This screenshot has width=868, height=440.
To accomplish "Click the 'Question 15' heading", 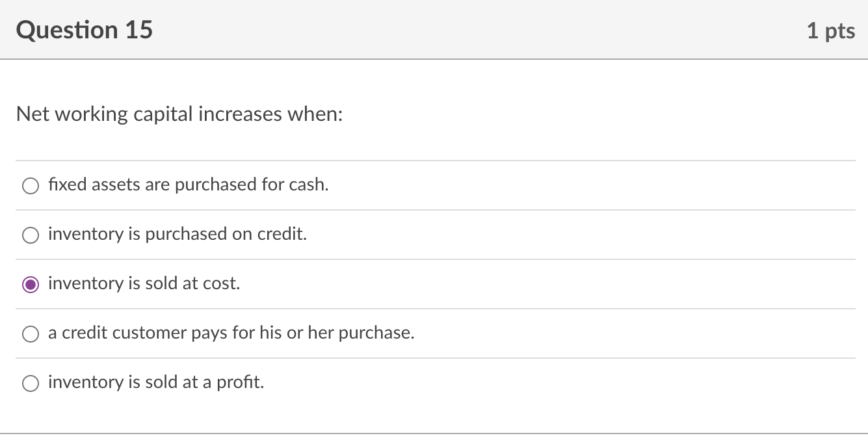I will coord(85,30).
